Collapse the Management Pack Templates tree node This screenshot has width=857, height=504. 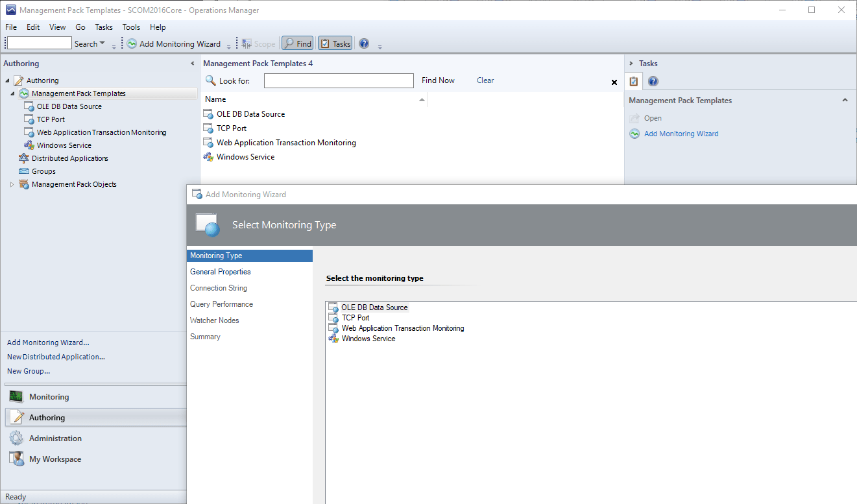pyautogui.click(x=12, y=93)
